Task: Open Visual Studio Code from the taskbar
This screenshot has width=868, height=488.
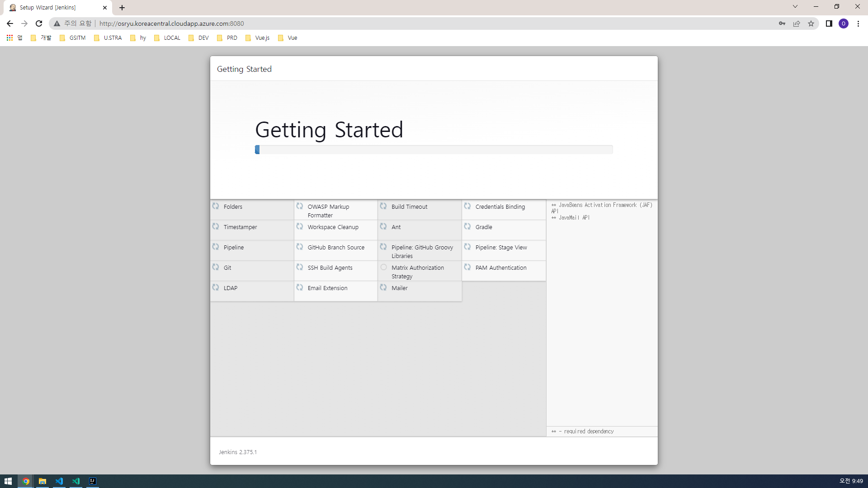Action: coord(59,481)
